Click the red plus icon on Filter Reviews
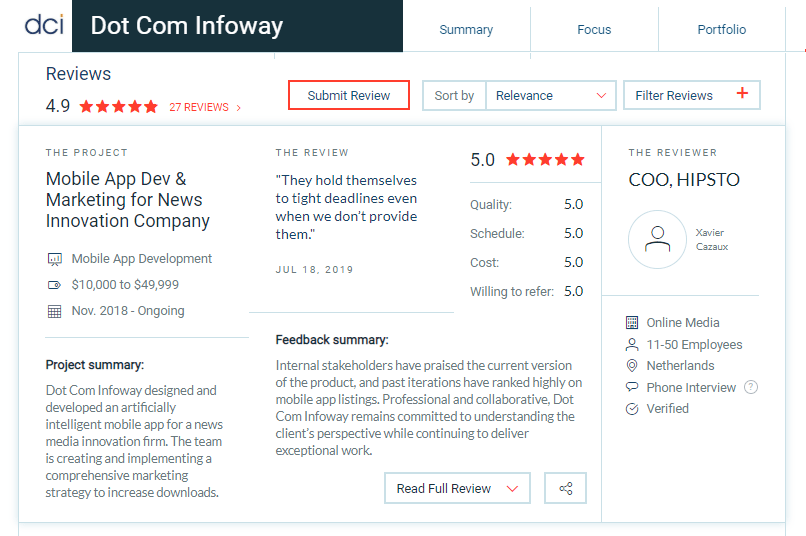Viewport: 806px width, 536px height. pyautogui.click(x=742, y=93)
